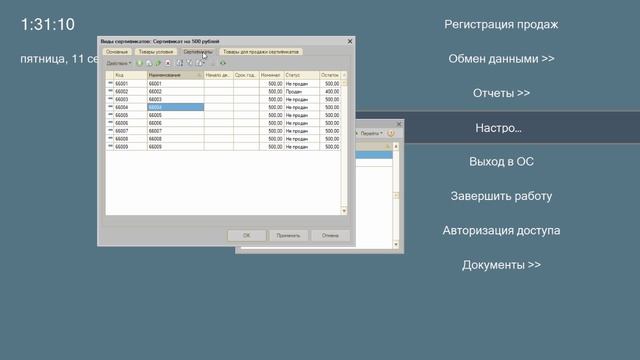
Task: Click the Номинал column header
Action: 271,75
